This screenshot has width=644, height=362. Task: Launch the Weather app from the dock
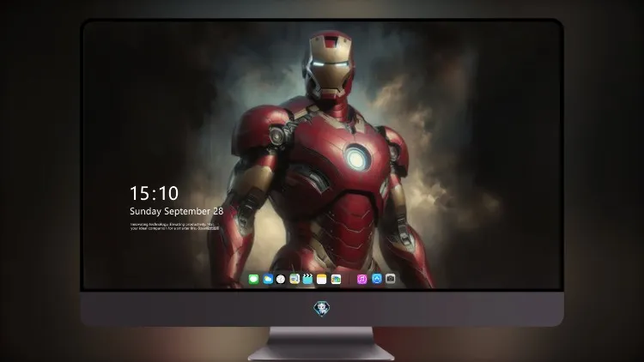[267, 279]
